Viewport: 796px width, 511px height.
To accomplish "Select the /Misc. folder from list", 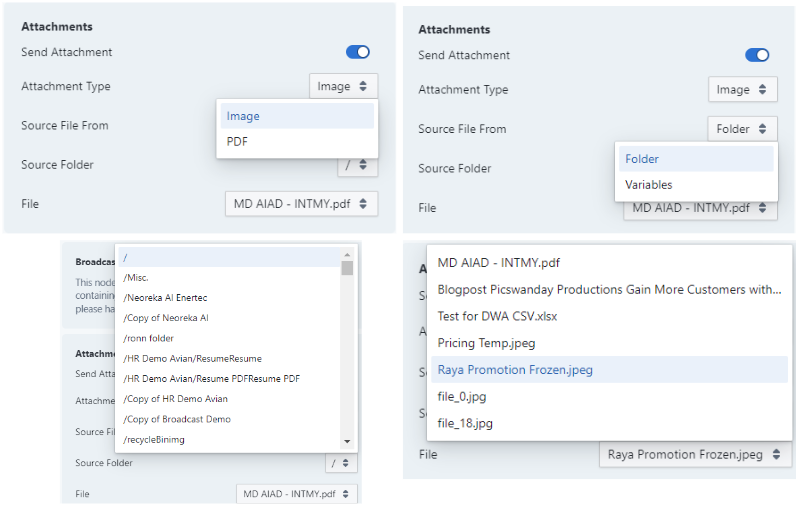I will [x=136, y=278].
